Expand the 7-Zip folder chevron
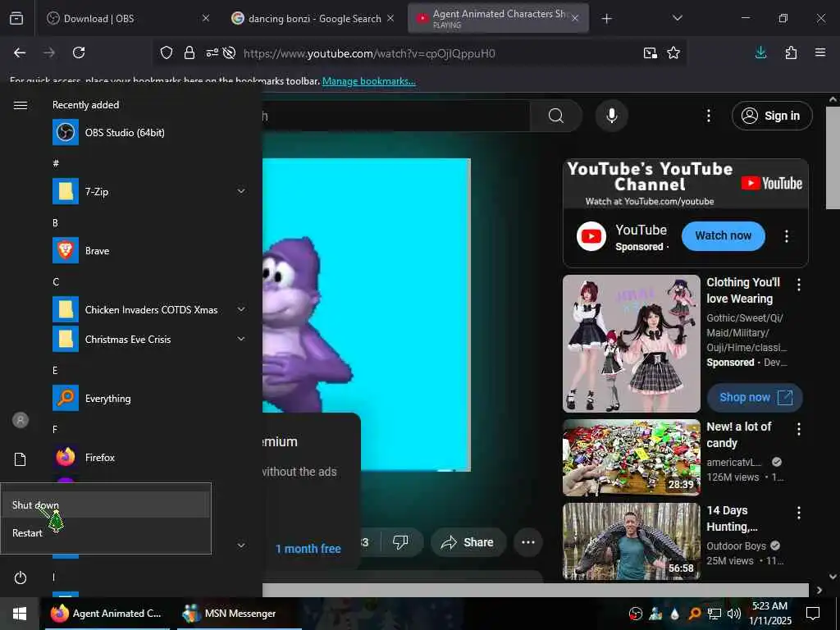The width and height of the screenshot is (840, 630). 241,191
